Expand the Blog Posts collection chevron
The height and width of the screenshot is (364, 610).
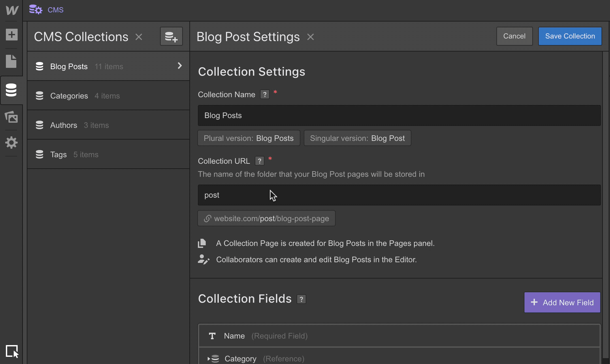click(180, 66)
